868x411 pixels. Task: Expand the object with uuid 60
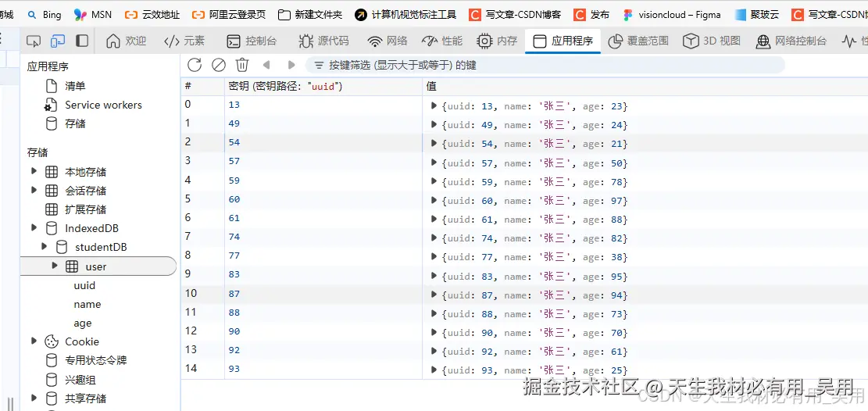[x=434, y=200]
